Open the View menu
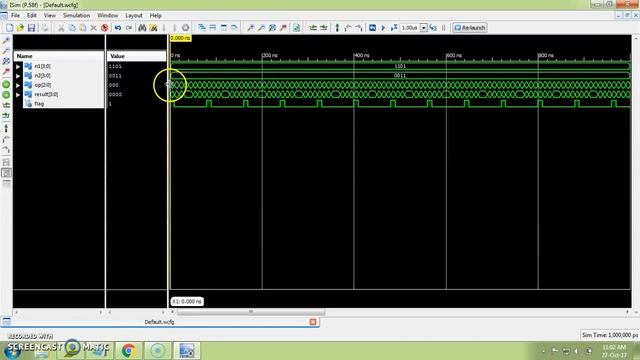The image size is (640, 360). pos(50,15)
